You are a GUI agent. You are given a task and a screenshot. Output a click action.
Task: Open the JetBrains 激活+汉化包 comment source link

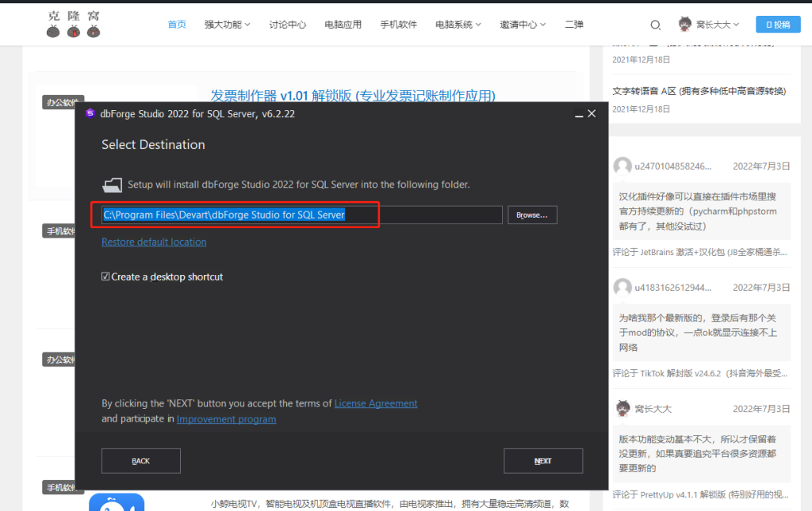(x=699, y=252)
